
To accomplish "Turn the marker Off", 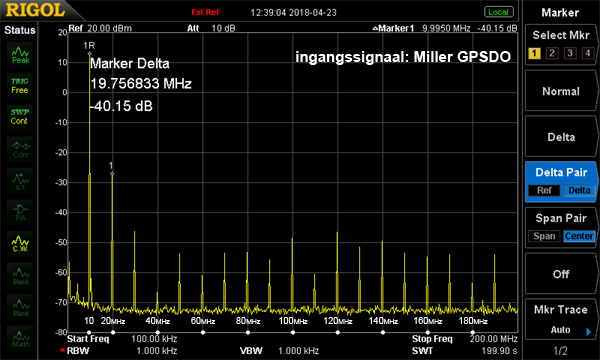I will (561, 274).
